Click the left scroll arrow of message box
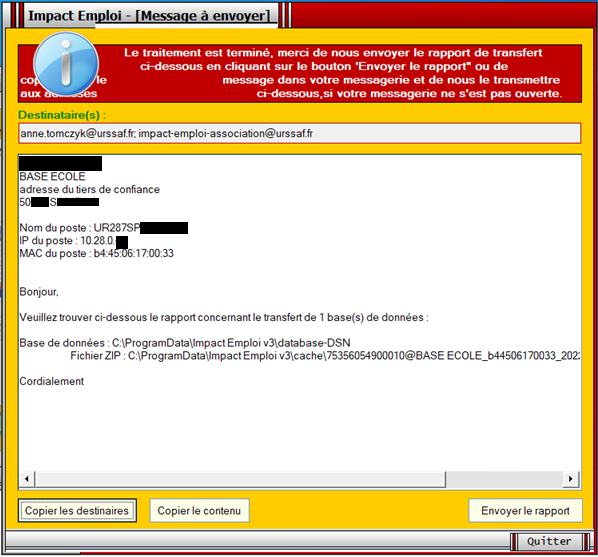 [x=27, y=479]
